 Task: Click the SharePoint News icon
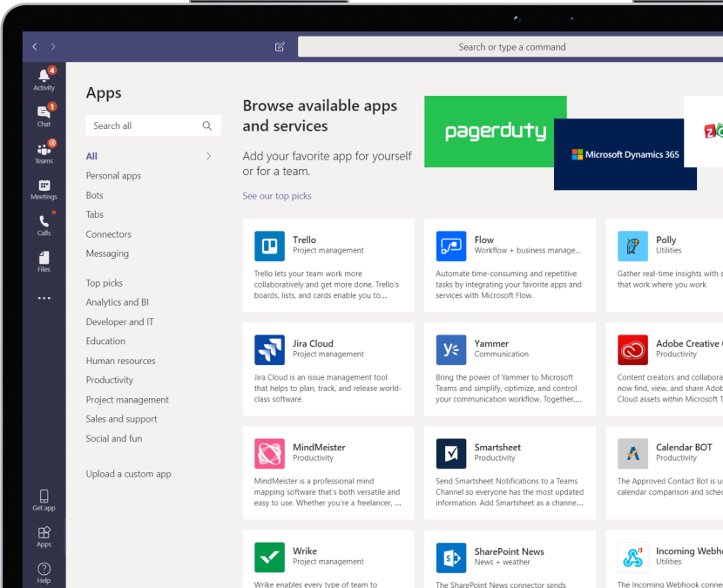point(451,558)
